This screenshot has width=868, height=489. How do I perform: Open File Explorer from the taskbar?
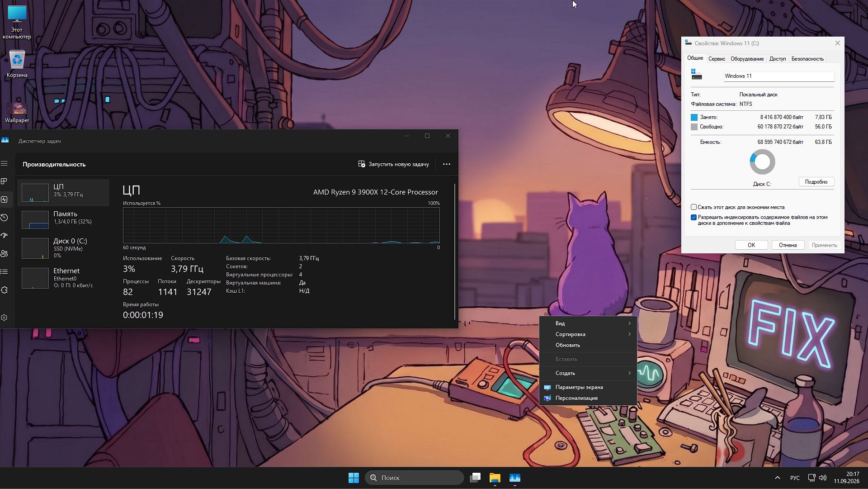[495, 478]
